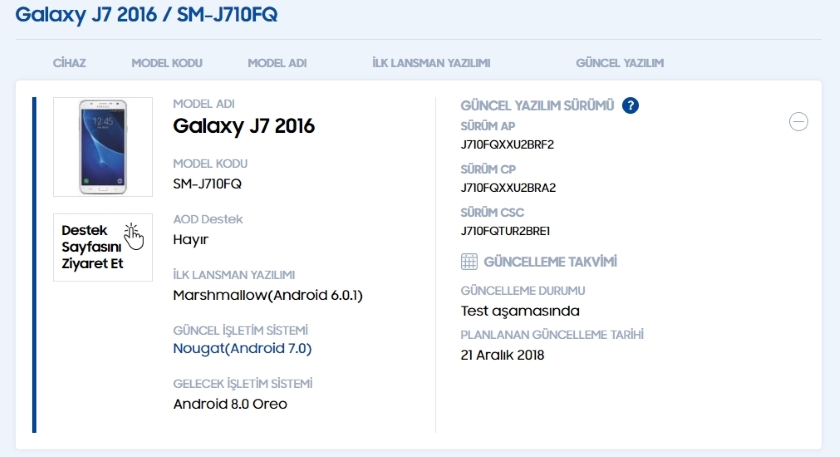This screenshot has width=840, height=457.
Task: Click the Galaxy J7 2016 phone thumbnail
Action: 103,147
